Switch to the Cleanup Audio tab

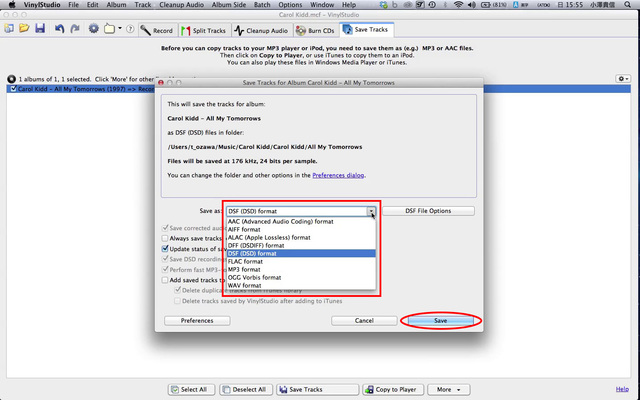click(x=262, y=31)
